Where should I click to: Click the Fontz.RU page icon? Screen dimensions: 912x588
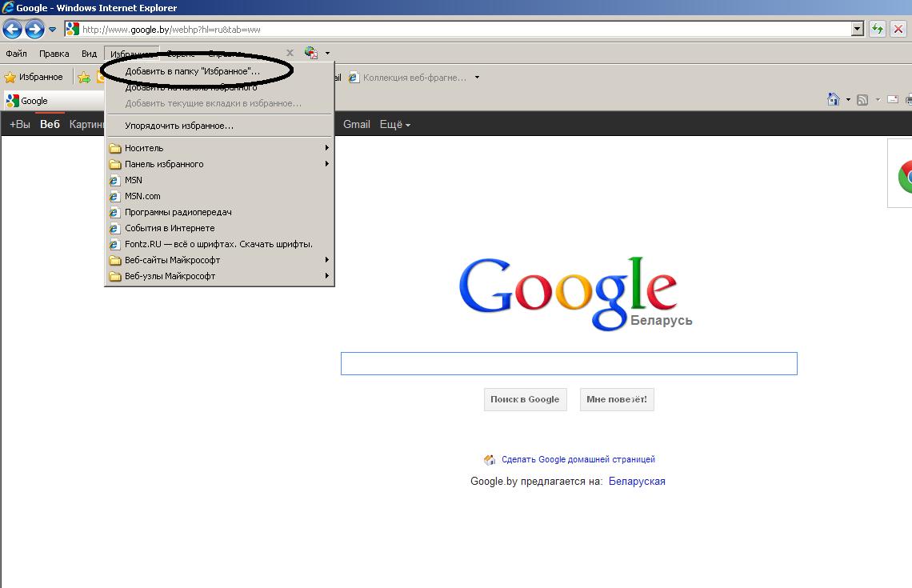[114, 244]
